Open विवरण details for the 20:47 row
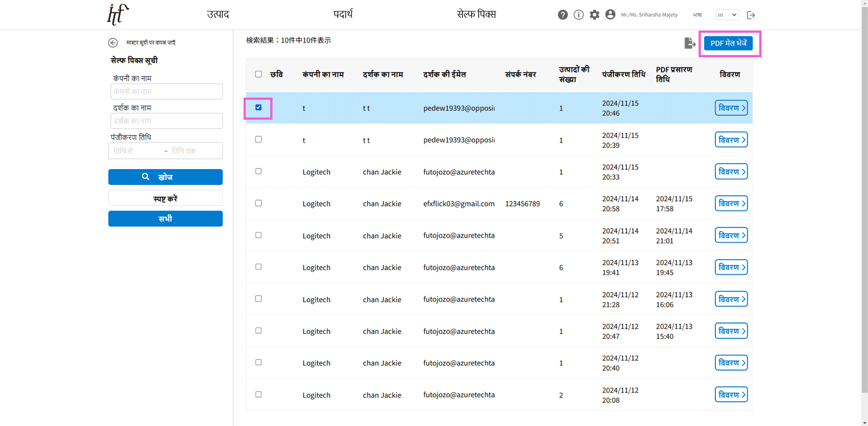Image resolution: width=868 pixels, height=426 pixels. 731,331
